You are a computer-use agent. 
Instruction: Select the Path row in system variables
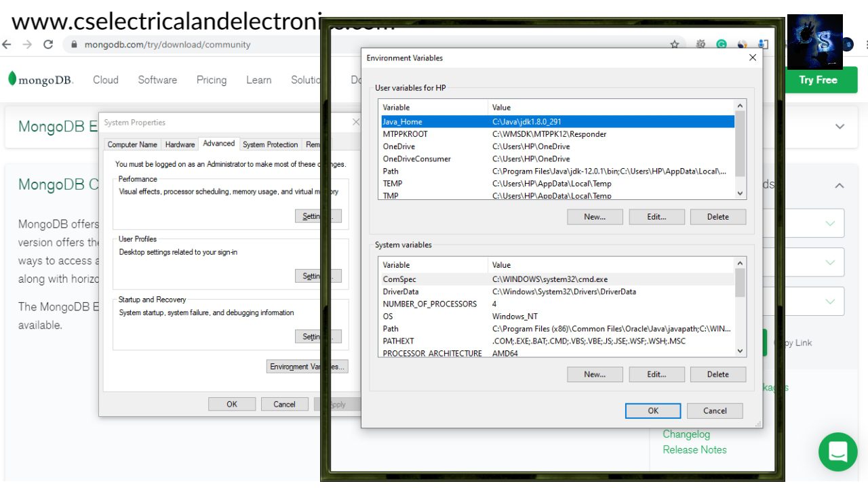(x=557, y=329)
